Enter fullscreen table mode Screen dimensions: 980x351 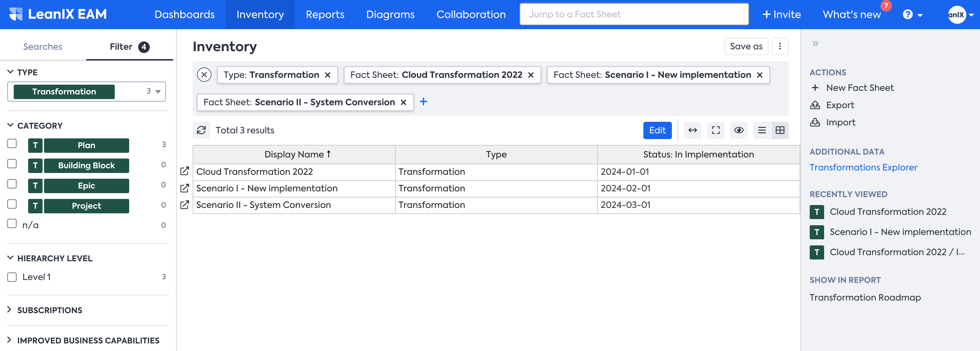point(716,130)
